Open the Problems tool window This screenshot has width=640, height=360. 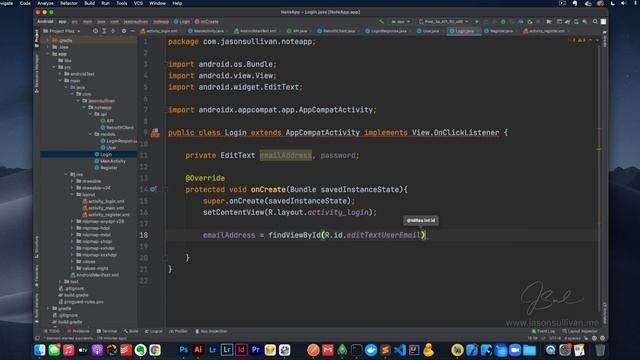coord(78,331)
